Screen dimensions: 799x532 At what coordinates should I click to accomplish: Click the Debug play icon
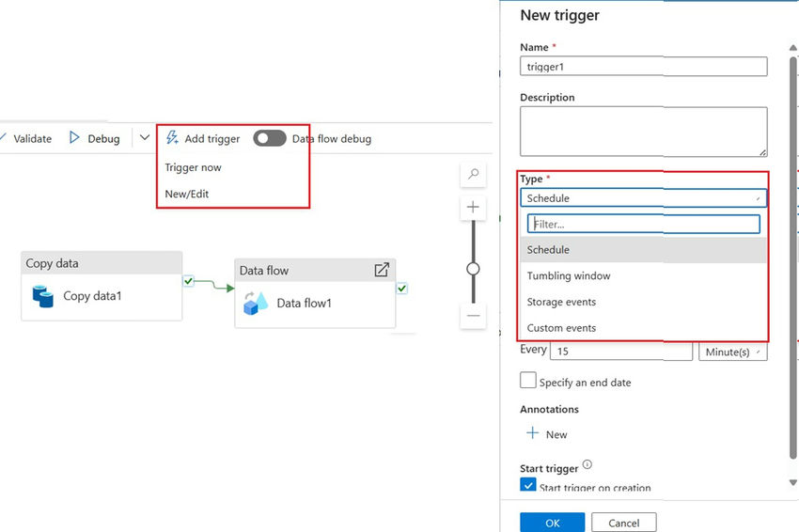75,138
